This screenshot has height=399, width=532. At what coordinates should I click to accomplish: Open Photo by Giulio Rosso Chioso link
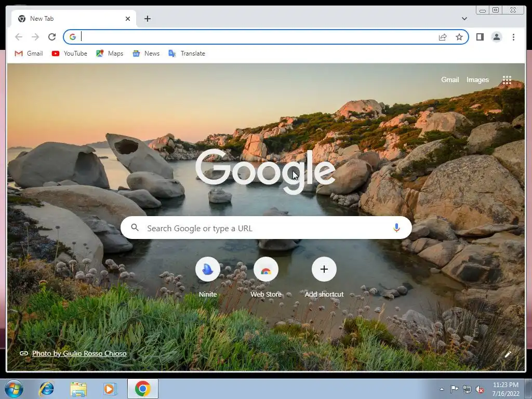point(79,353)
